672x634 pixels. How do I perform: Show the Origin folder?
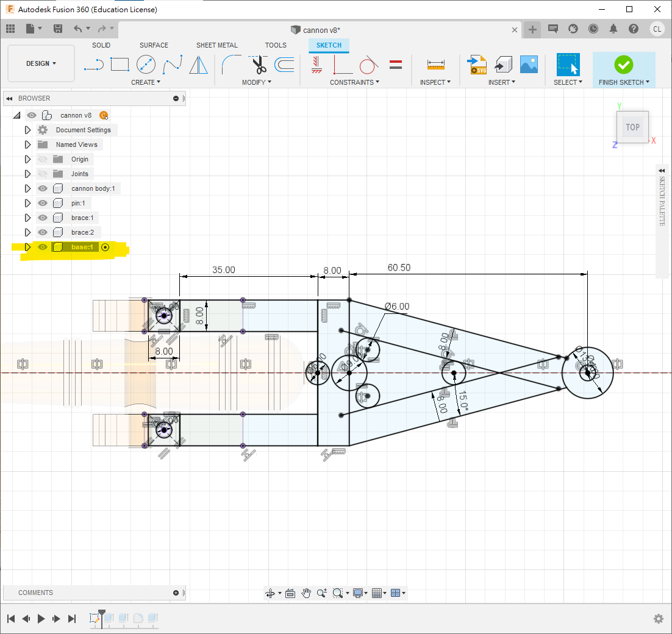[x=43, y=159]
